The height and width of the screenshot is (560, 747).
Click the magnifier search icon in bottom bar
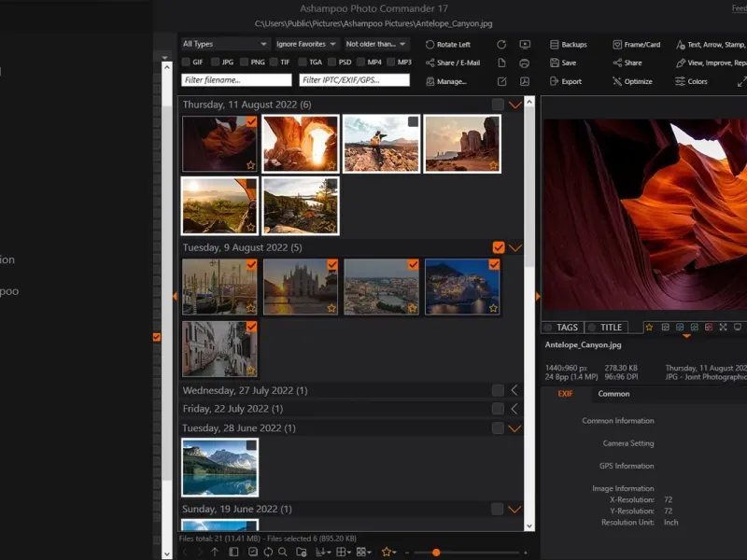point(283,552)
